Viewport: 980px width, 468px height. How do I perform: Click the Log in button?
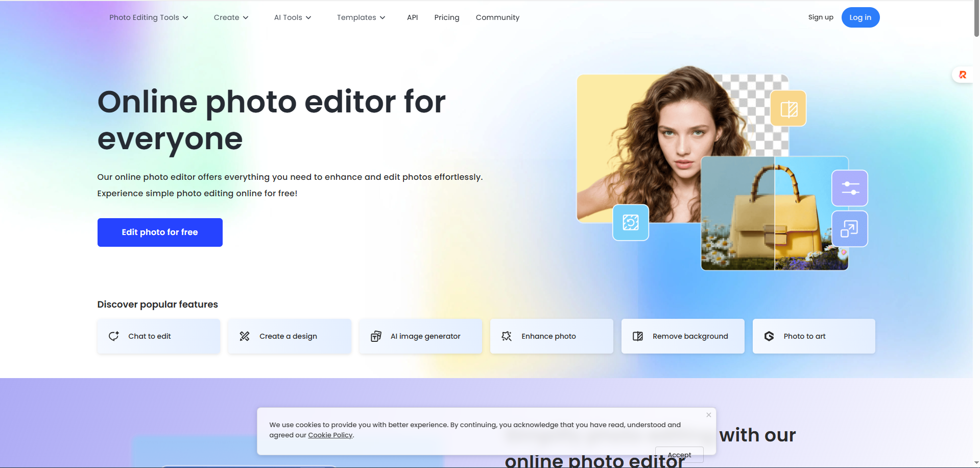tap(861, 17)
